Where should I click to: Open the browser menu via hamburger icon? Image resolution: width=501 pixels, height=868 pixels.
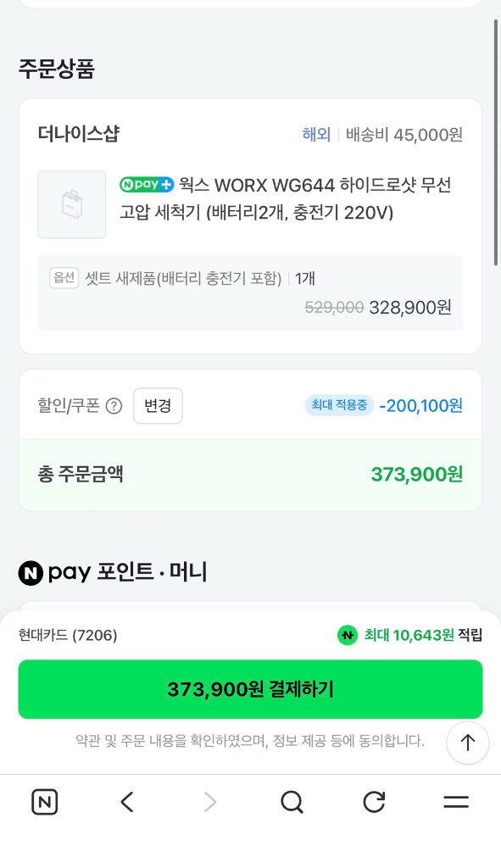tap(455, 802)
